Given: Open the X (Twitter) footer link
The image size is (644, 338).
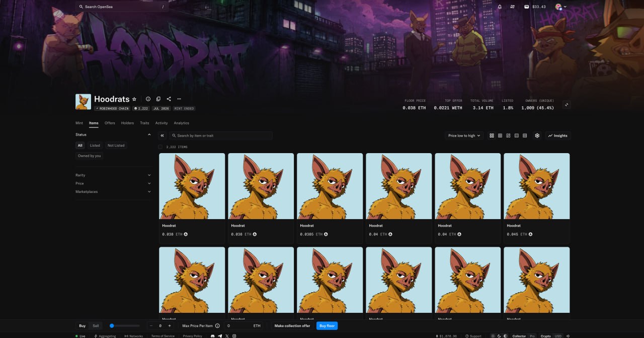Looking at the screenshot, I should [227, 335].
